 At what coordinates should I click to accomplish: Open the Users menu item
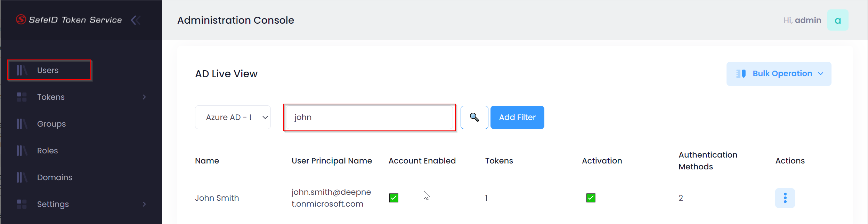click(48, 70)
